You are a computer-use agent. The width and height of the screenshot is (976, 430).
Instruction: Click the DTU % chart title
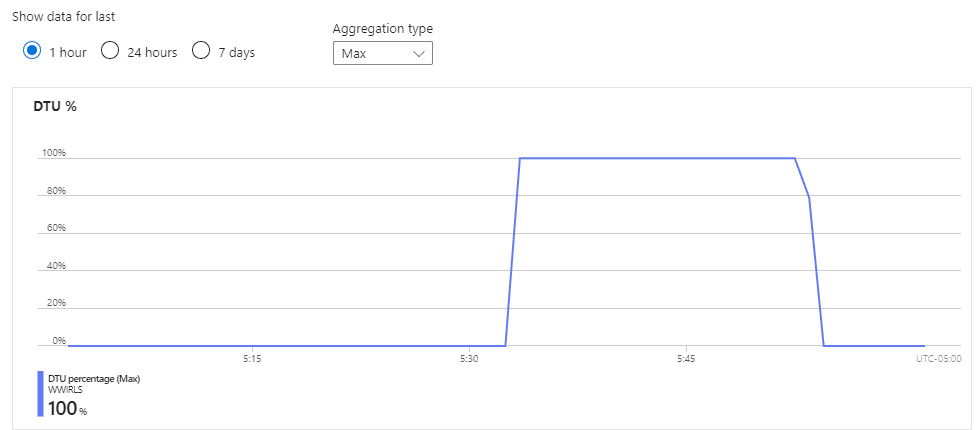55,106
